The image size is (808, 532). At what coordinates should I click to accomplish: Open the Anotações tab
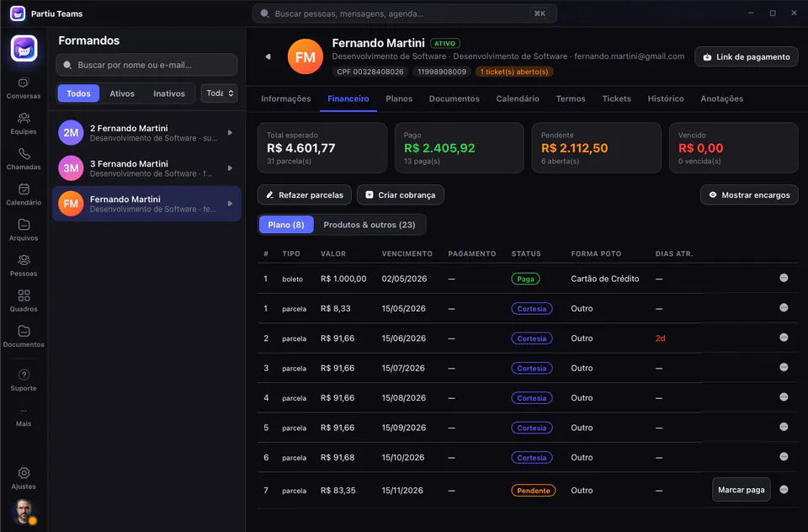[721, 99]
